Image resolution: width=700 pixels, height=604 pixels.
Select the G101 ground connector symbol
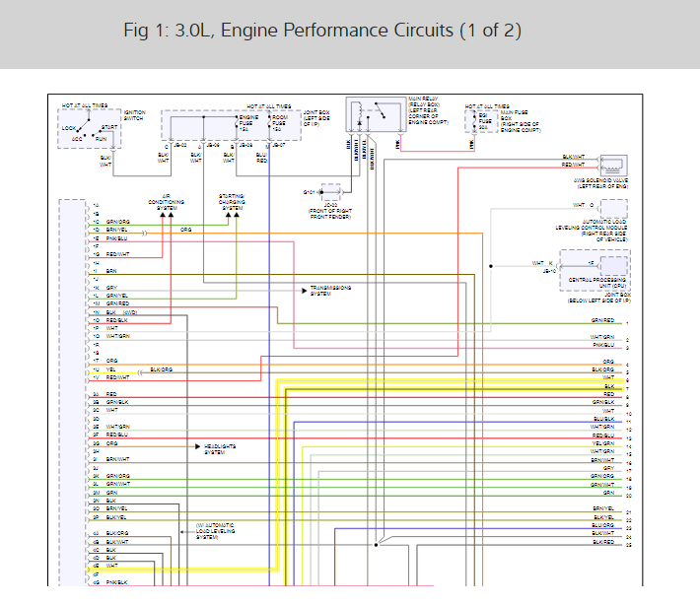pos(331,192)
